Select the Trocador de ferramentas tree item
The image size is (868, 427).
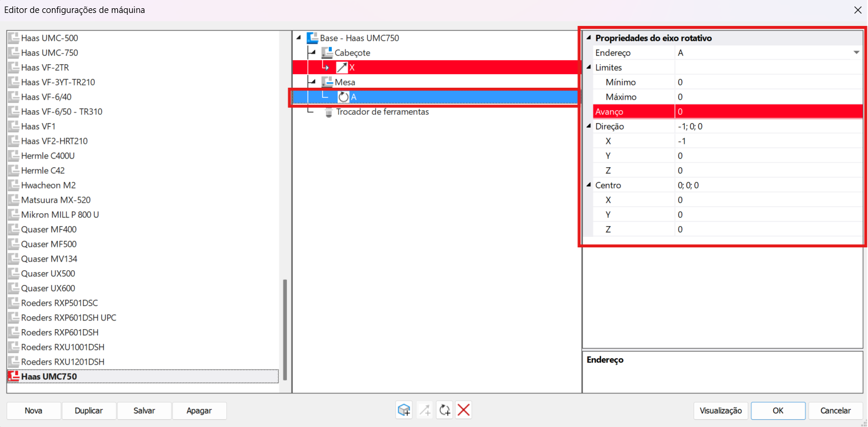tap(382, 112)
